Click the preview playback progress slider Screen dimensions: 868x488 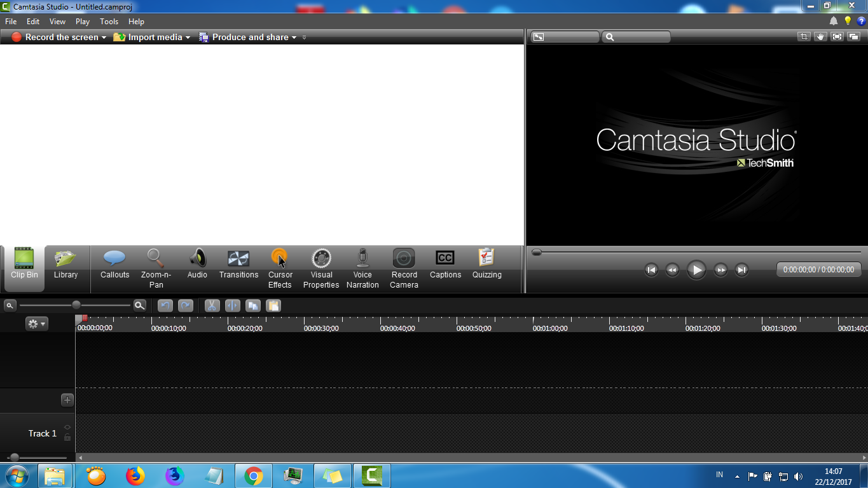[x=537, y=253]
